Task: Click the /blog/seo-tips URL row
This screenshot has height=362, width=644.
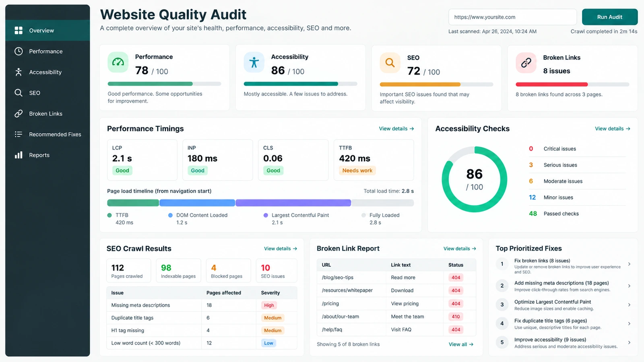Action: point(396,278)
